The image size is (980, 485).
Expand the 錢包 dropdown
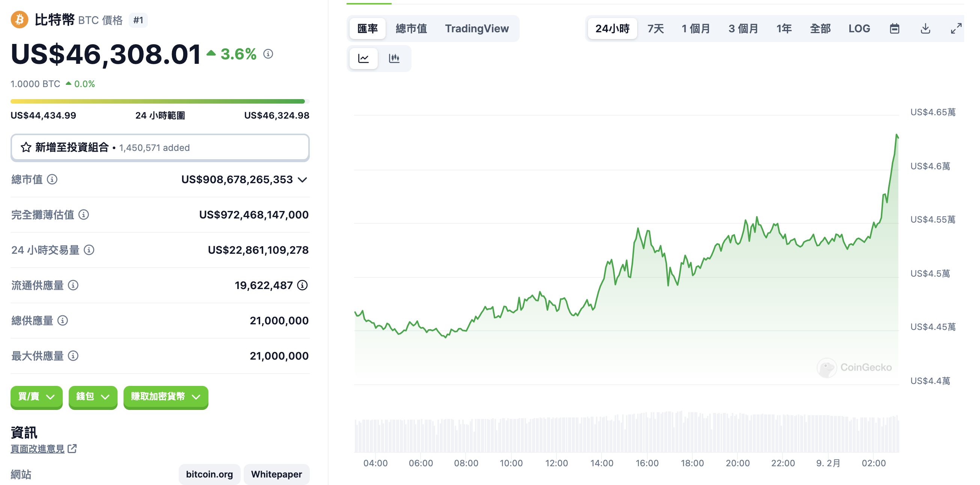pyautogui.click(x=92, y=397)
